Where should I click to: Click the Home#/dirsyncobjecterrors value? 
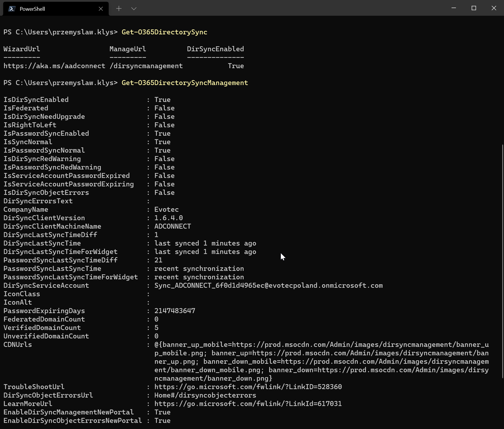click(205, 395)
